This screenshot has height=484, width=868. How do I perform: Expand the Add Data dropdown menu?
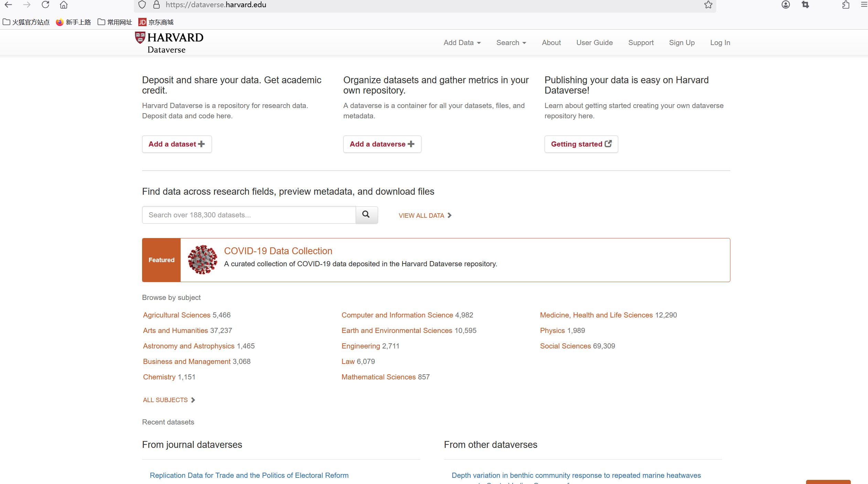click(462, 43)
